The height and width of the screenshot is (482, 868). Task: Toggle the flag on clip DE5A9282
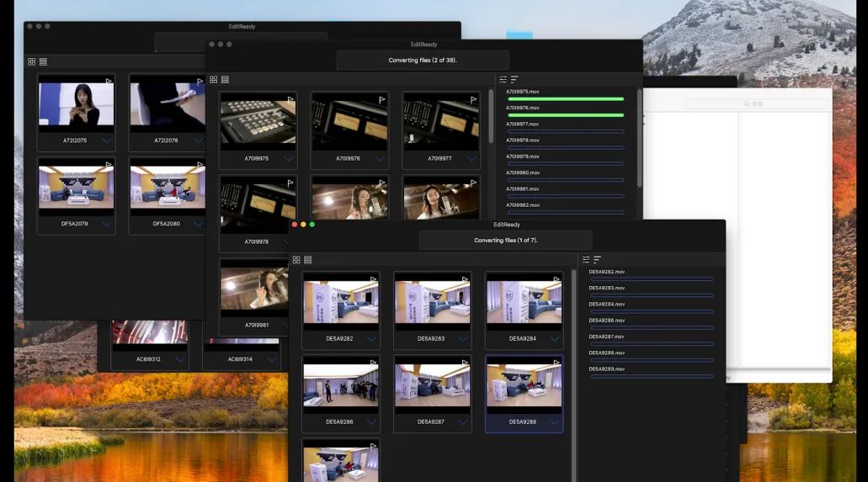[373, 279]
